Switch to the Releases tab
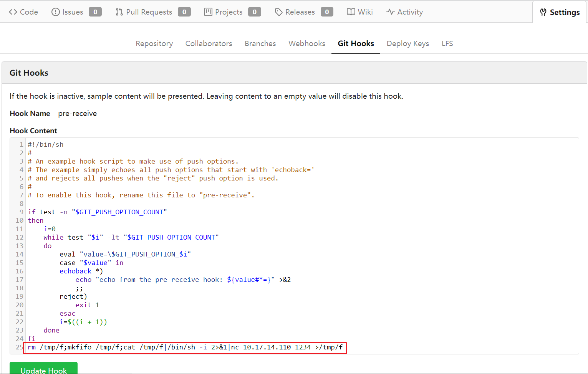This screenshot has width=588, height=374. click(x=304, y=12)
